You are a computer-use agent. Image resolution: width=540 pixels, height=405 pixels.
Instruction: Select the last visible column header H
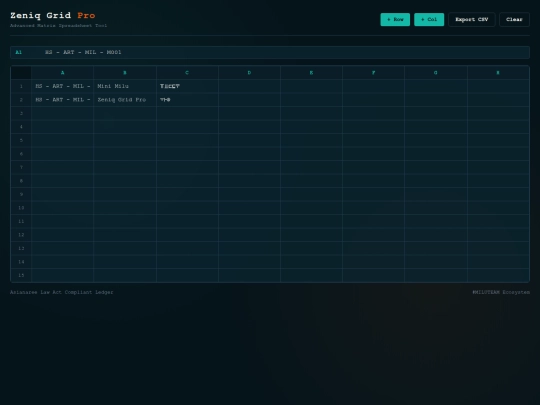pyautogui.click(x=498, y=73)
